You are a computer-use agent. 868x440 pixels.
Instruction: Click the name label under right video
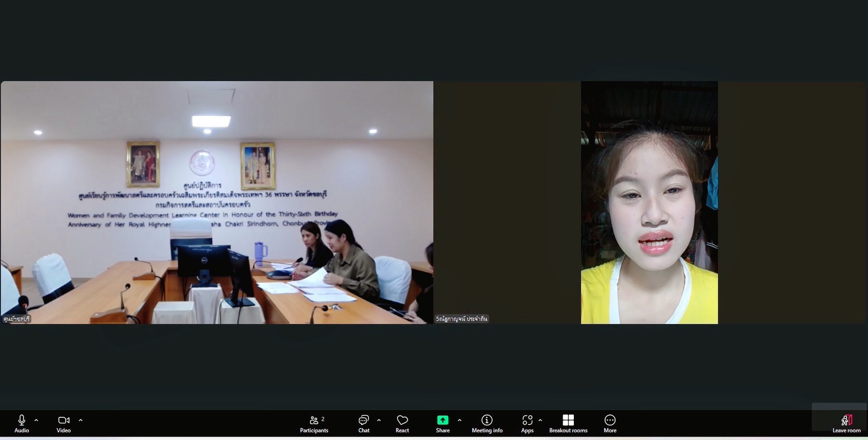pos(462,319)
